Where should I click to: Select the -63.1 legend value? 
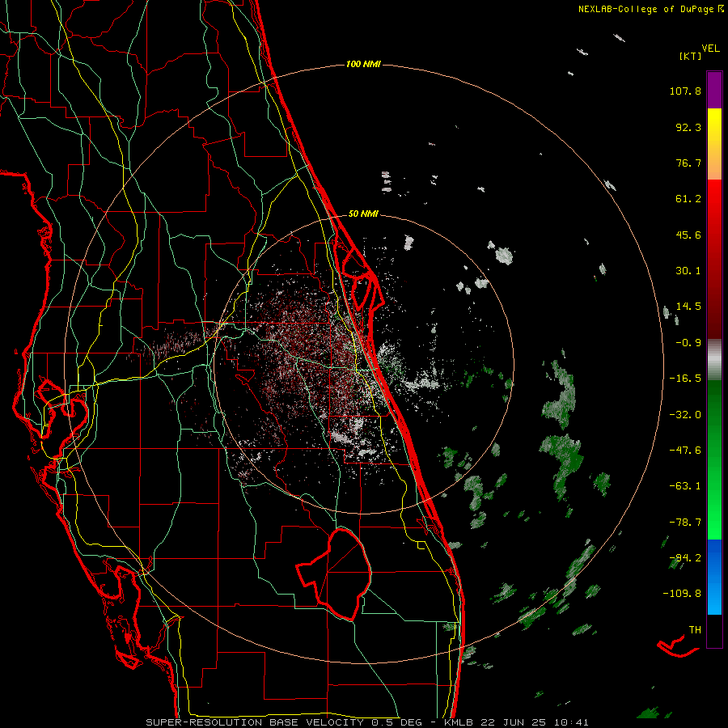685,486
